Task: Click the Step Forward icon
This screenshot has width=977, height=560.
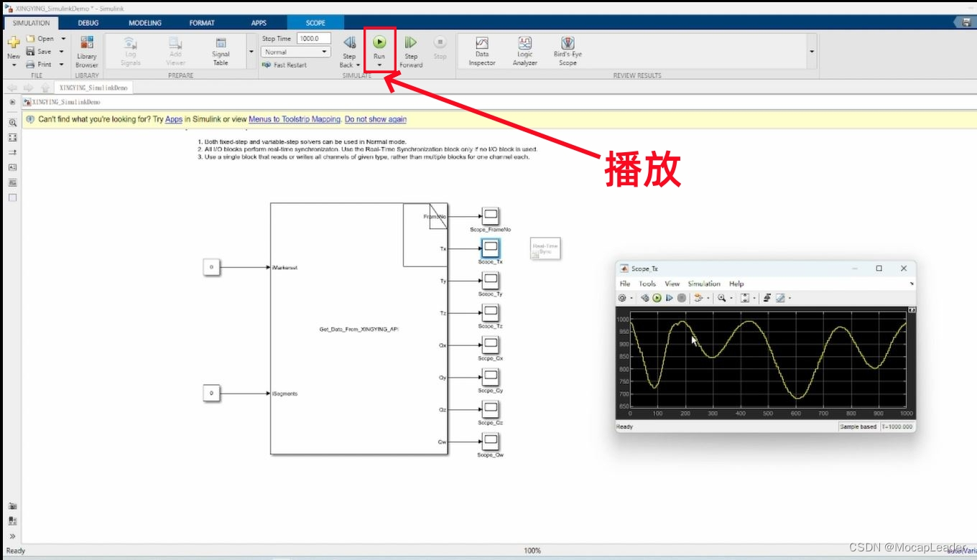Action: coord(411,42)
